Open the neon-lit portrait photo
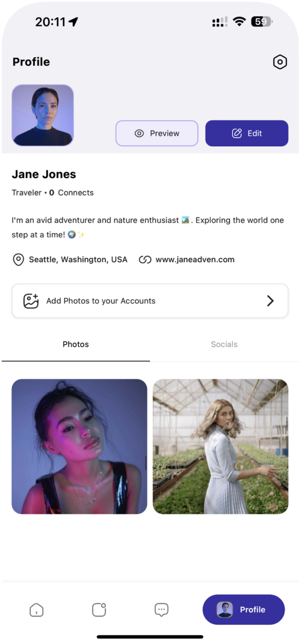299x644 pixels. point(79,446)
